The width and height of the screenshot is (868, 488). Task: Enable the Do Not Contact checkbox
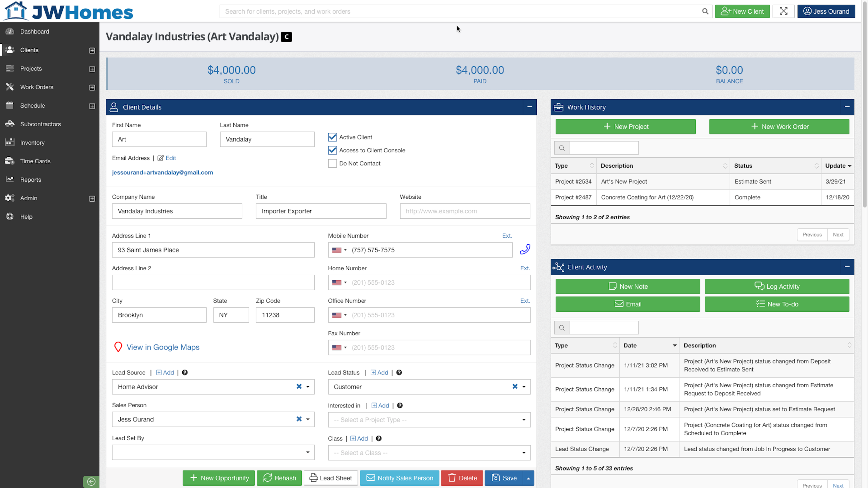point(332,163)
